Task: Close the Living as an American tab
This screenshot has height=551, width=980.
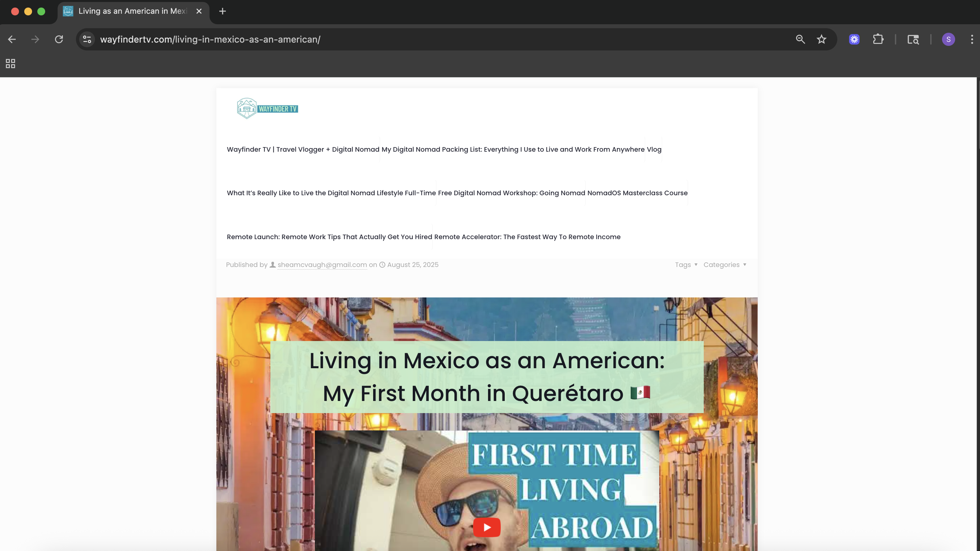Action: [x=199, y=11]
